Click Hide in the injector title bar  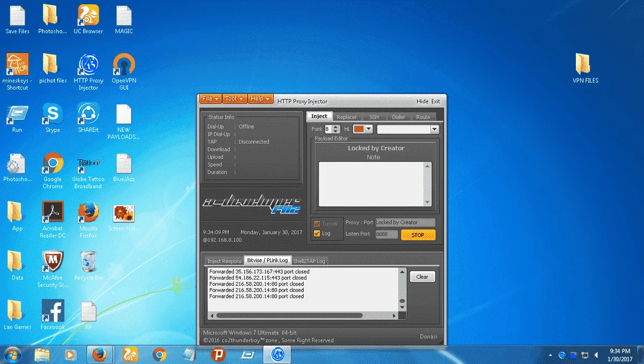422,101
